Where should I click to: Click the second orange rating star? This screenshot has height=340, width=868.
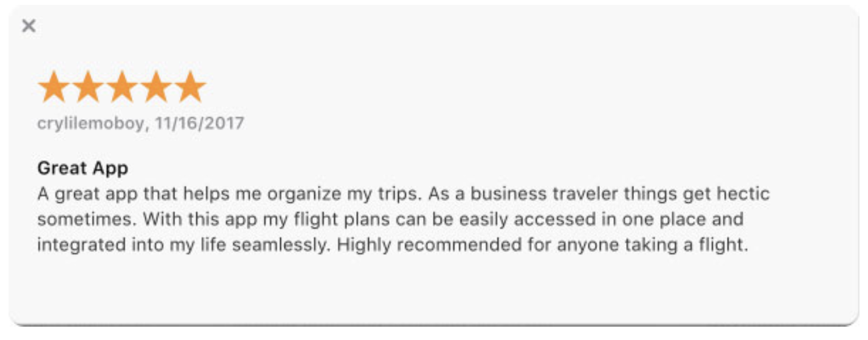click(88, 87)
